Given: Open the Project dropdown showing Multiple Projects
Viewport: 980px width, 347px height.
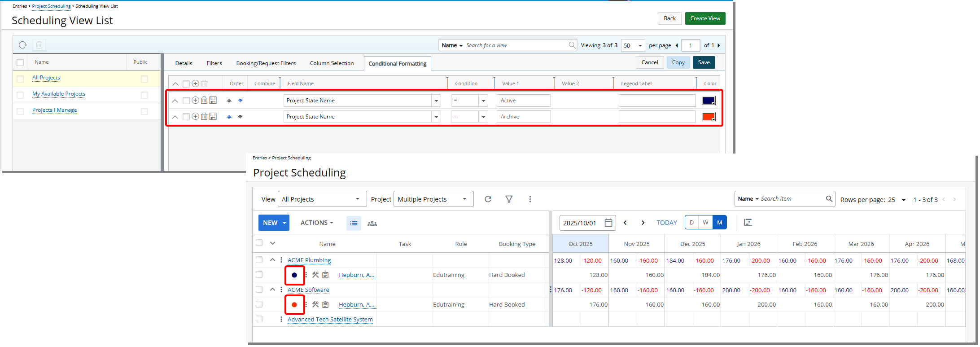Looking at the screenshot, I should pos(433,199).
